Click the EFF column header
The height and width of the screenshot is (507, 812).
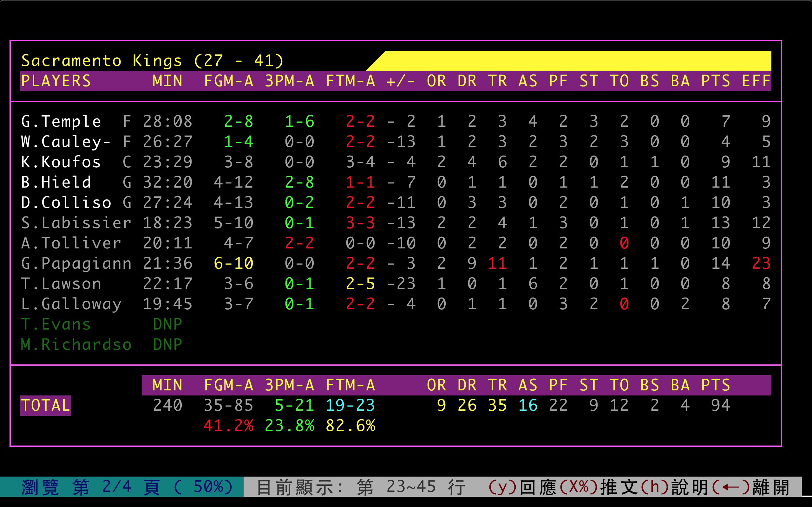coord(756,81)
